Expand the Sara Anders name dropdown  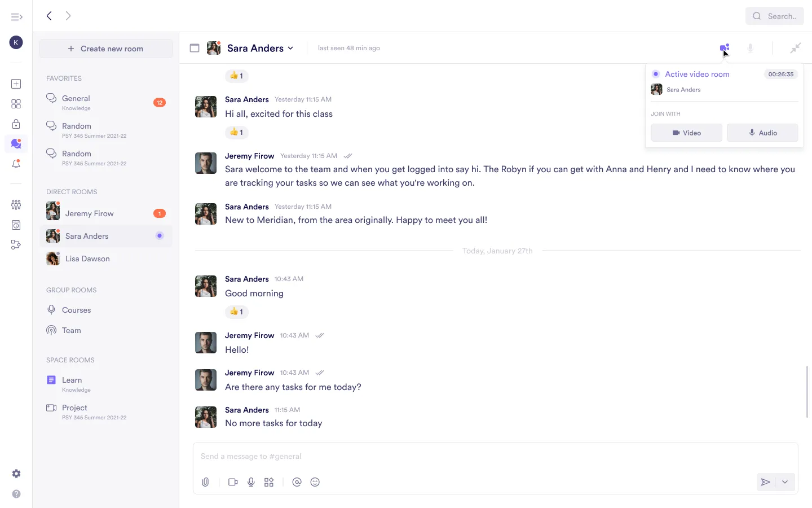click(x=290, y=48)
